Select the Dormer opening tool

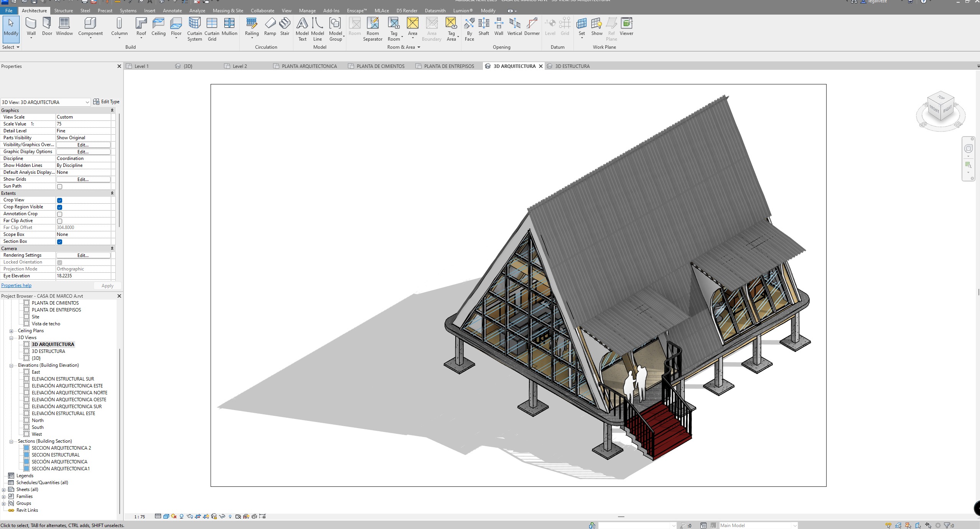532,27
